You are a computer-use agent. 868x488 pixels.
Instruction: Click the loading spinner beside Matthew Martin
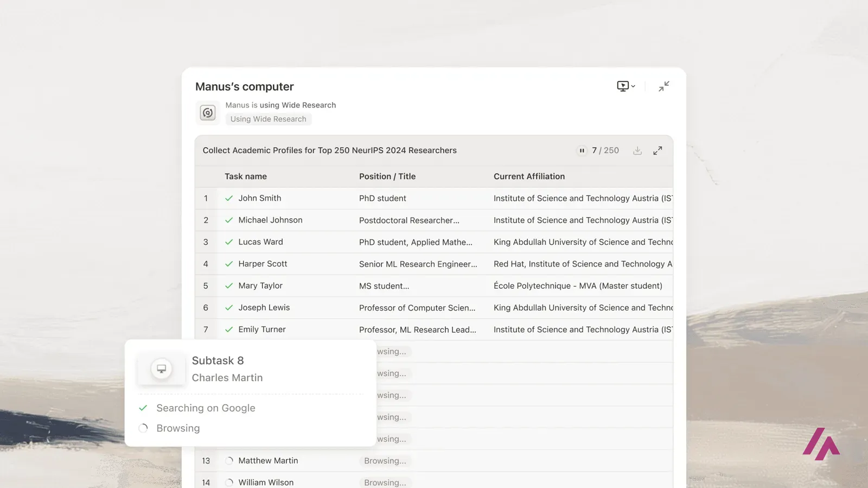[x=229, y=460]
